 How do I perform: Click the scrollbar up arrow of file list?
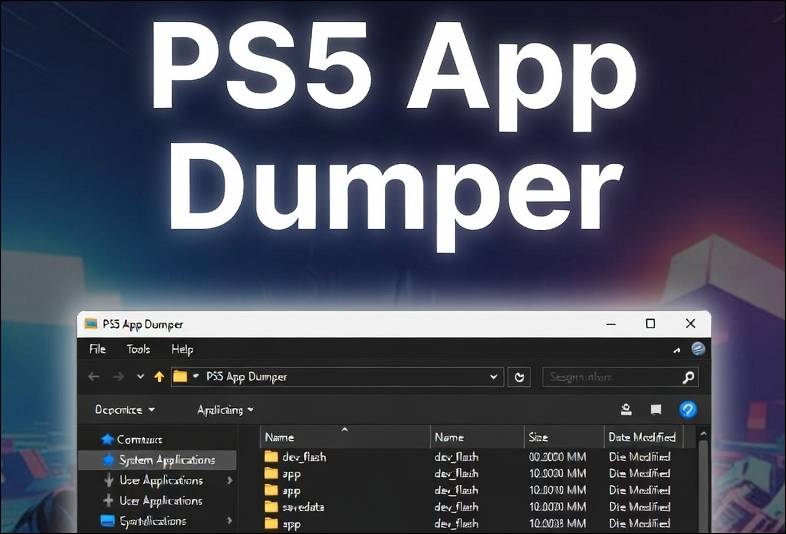[703, 434]
